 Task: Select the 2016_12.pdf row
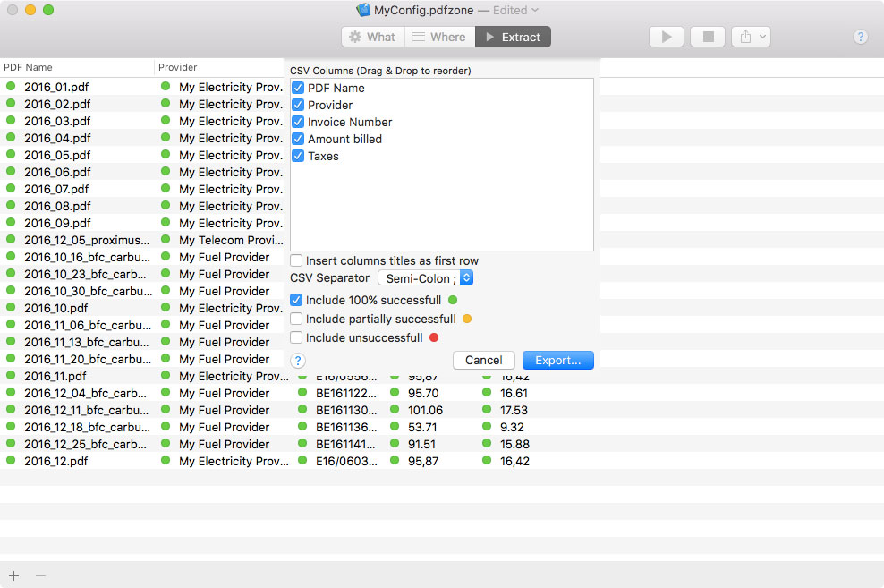pyautogui.click(x=55, y=461)
